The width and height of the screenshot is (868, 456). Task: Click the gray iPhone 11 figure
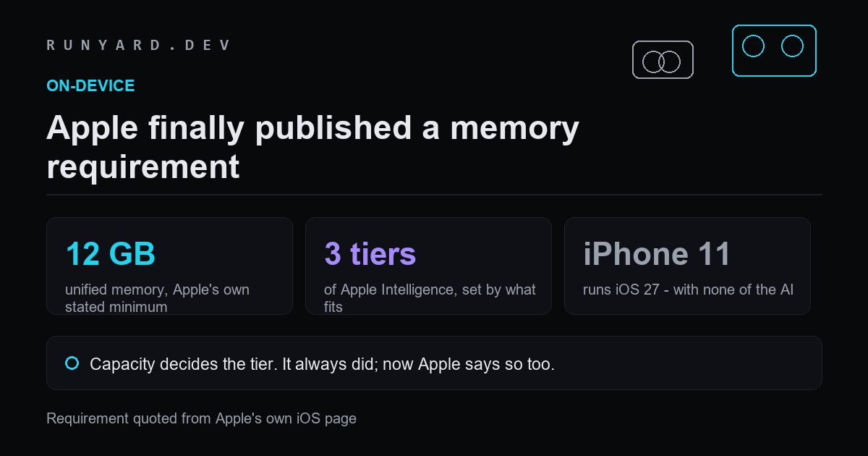tap(657, 254)
